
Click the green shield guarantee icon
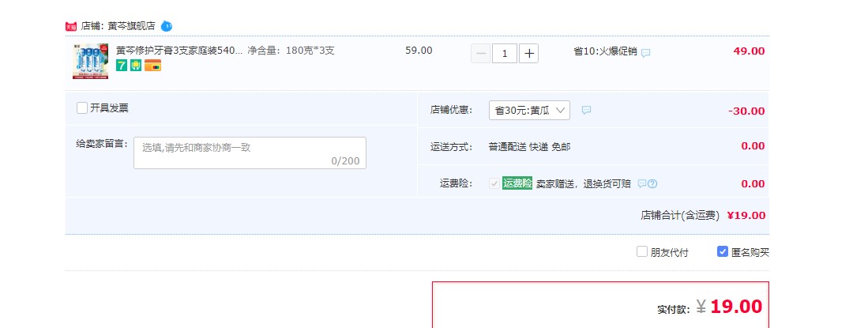[136, 66]
